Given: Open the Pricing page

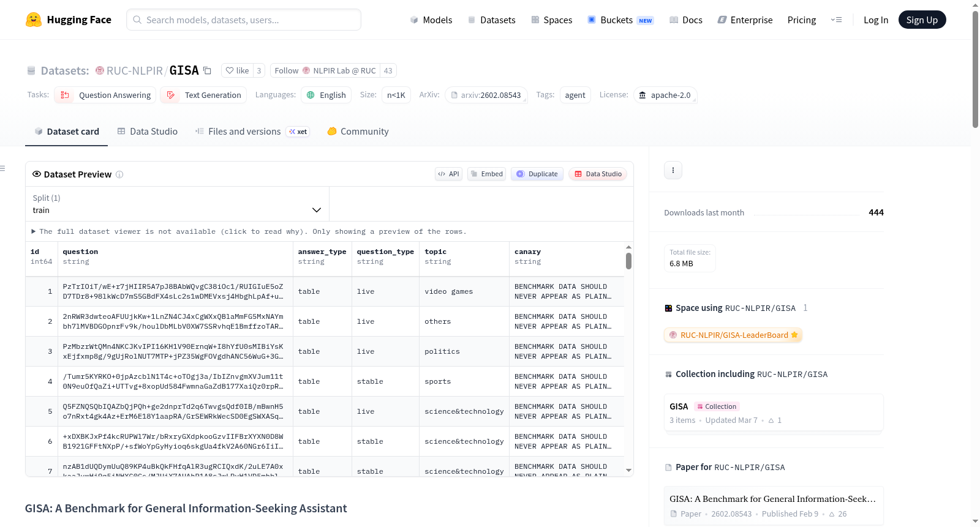Looking at the screenshot, I should click(802, 20).
